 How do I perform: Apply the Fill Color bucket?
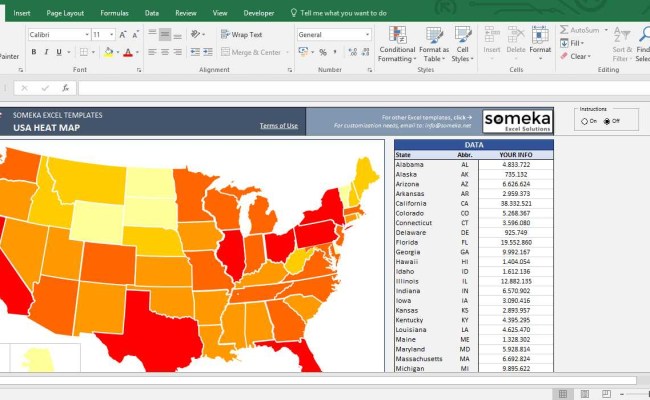pyautogui.click(x=109, y=52)
